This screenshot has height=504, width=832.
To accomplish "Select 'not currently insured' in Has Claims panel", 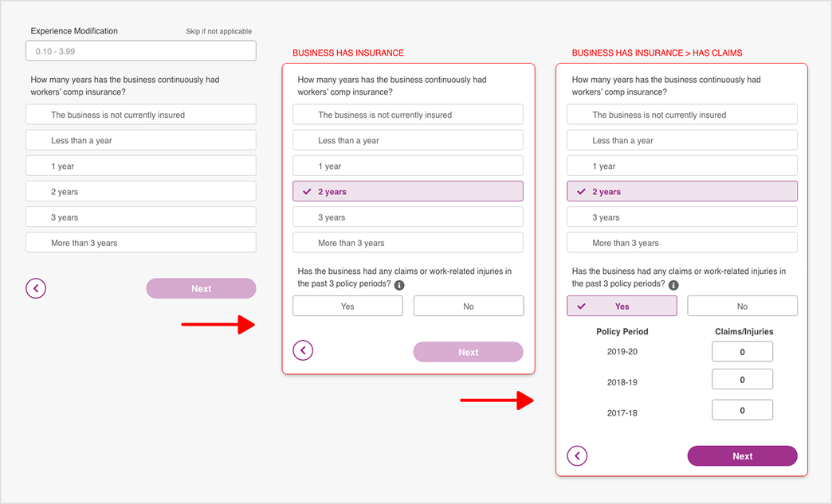I will [682, 115].
